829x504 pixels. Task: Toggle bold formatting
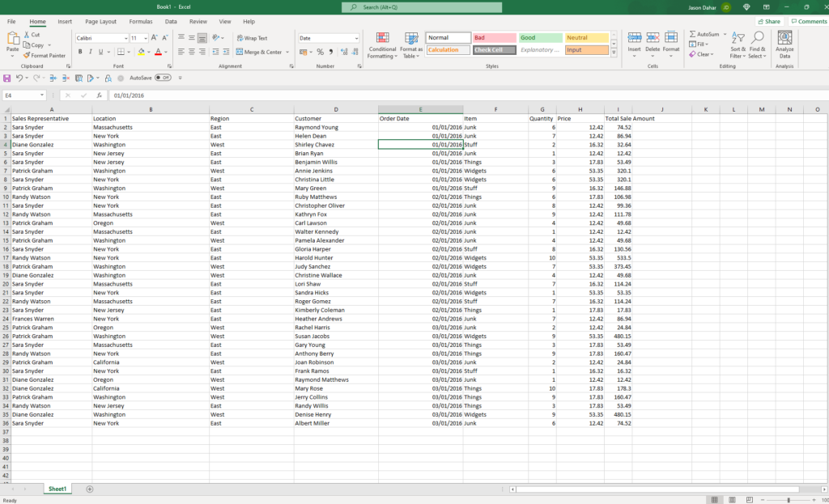point(79,51)
